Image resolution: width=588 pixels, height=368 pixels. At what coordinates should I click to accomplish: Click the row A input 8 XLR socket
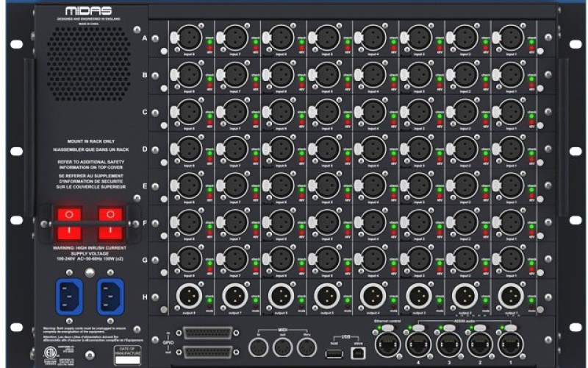[189, 38]
